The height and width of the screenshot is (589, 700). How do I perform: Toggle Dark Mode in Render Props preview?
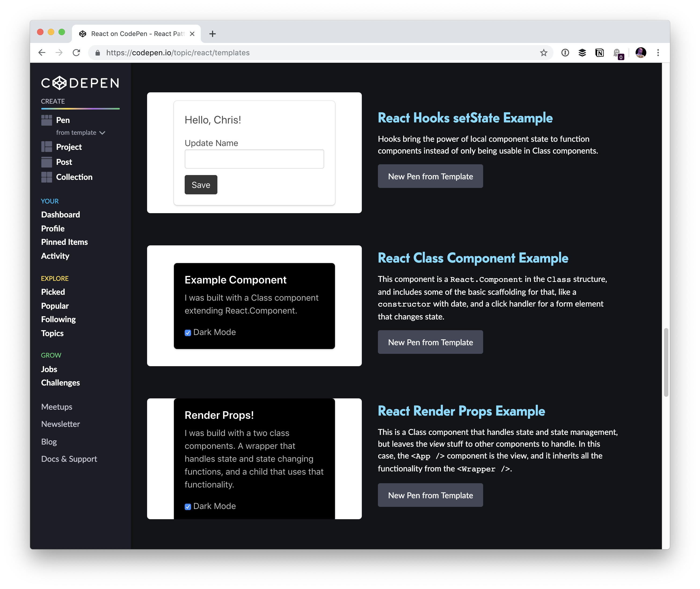pyautogui.click(x=188, y=507)
